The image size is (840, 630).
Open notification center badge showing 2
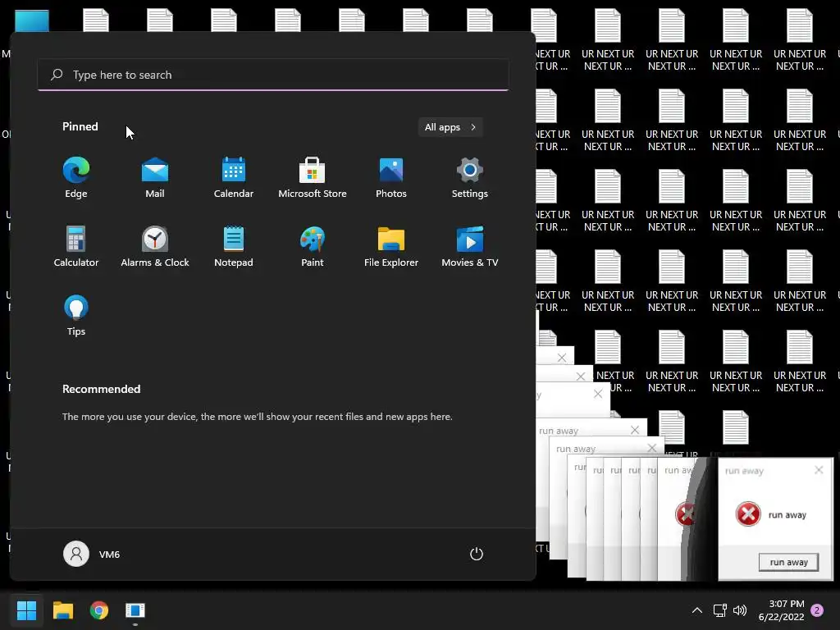(817, 610)
